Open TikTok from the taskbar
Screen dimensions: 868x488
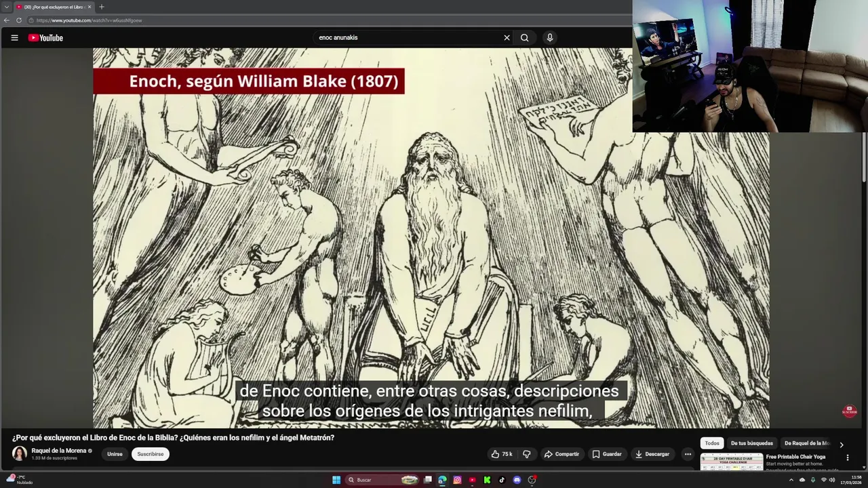coord(502,480)
